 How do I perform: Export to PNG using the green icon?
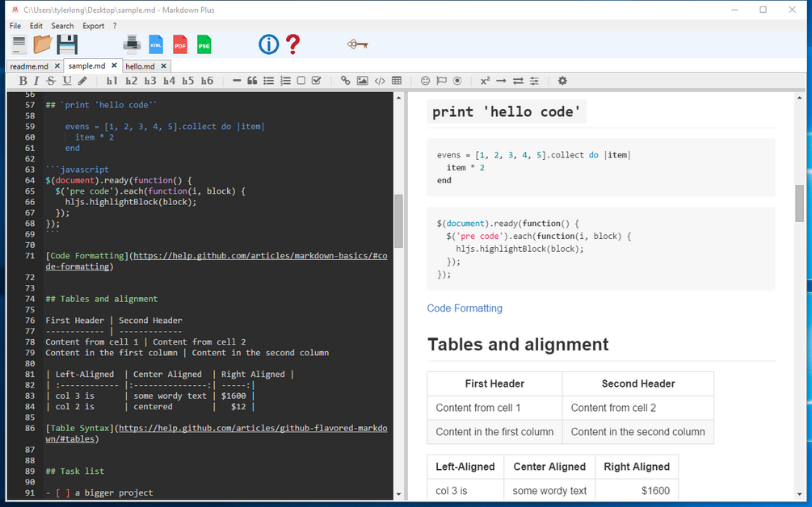click(x=204, y=44)
